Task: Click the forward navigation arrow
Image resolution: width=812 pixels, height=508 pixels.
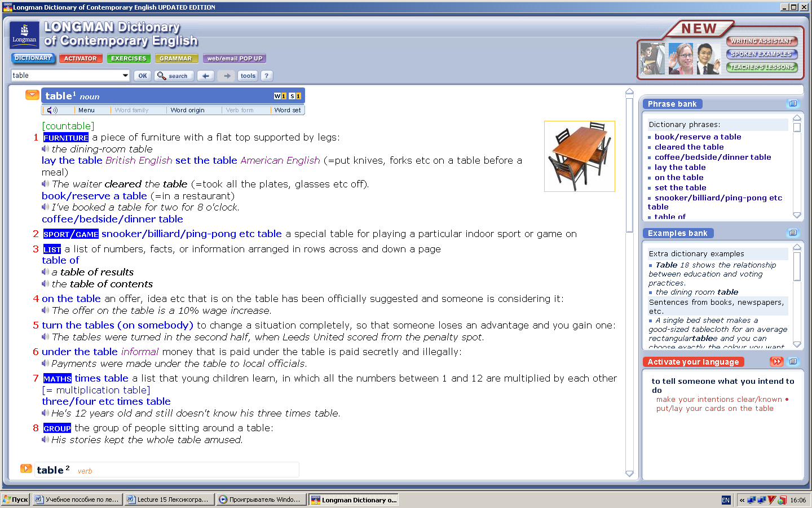Action: [227, 76]
